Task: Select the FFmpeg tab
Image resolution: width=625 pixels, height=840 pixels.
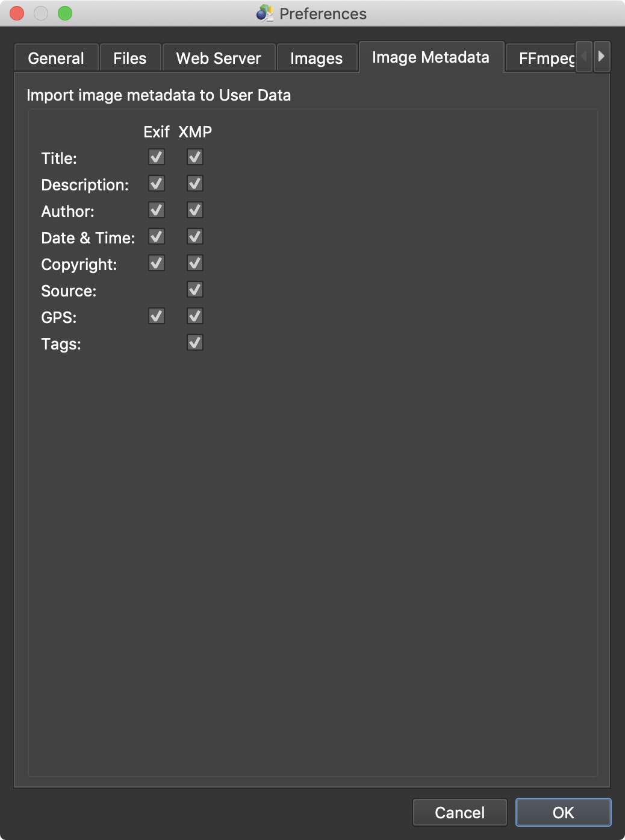Action: coord(541,58)
